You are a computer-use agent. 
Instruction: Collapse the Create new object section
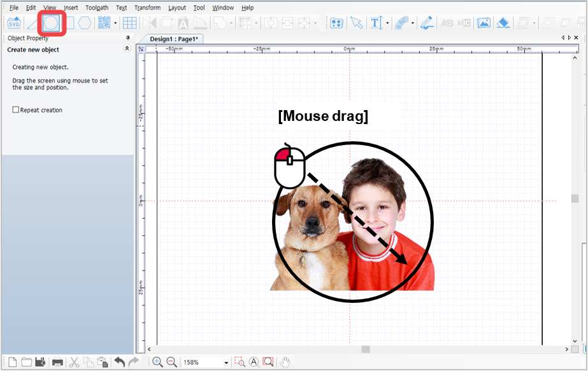(x=127, y=48)
